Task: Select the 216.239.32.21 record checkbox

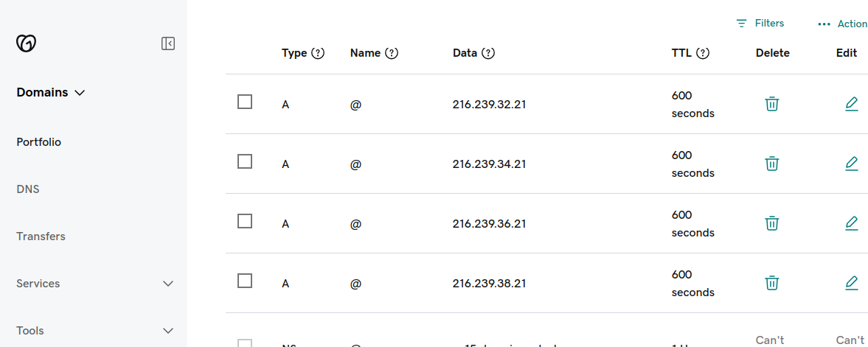Action: click(x=245, y=102)
